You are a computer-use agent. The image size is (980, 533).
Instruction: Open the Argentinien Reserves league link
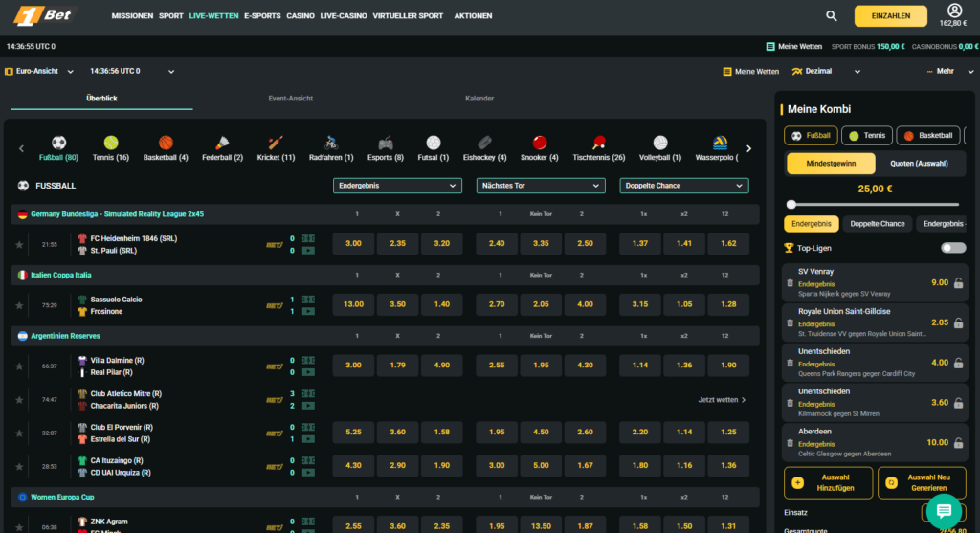tap(66, 336)
